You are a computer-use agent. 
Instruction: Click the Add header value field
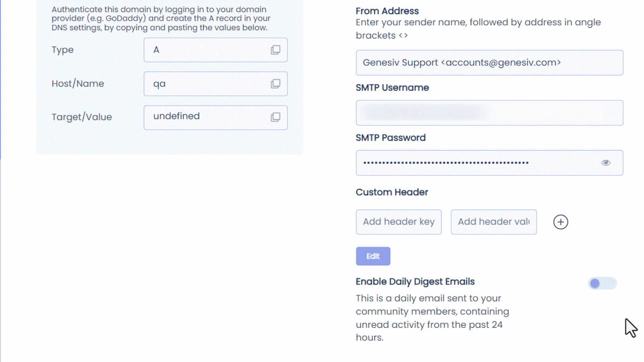click(493, 222)
